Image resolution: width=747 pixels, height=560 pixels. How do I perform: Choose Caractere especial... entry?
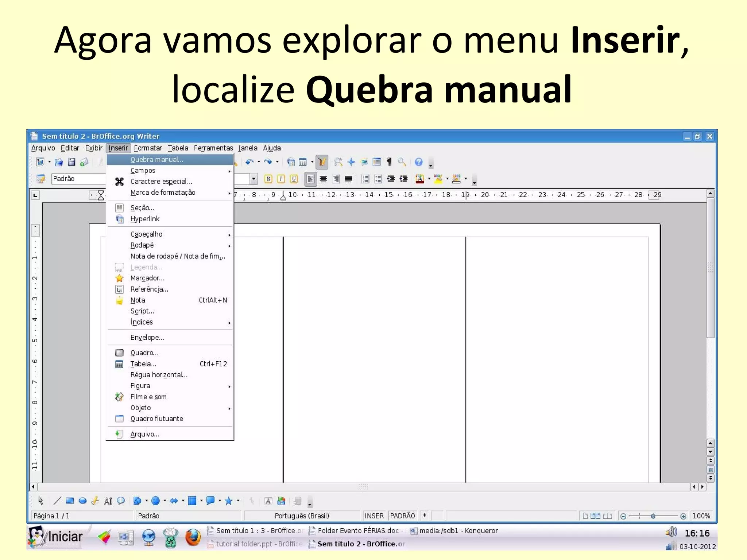pos(170,181)
